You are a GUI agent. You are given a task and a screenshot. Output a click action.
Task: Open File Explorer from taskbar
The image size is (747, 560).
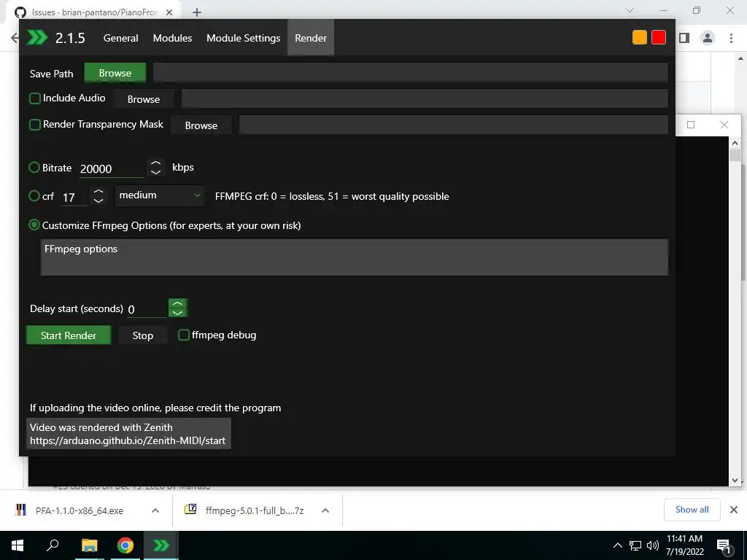(89, 545)
